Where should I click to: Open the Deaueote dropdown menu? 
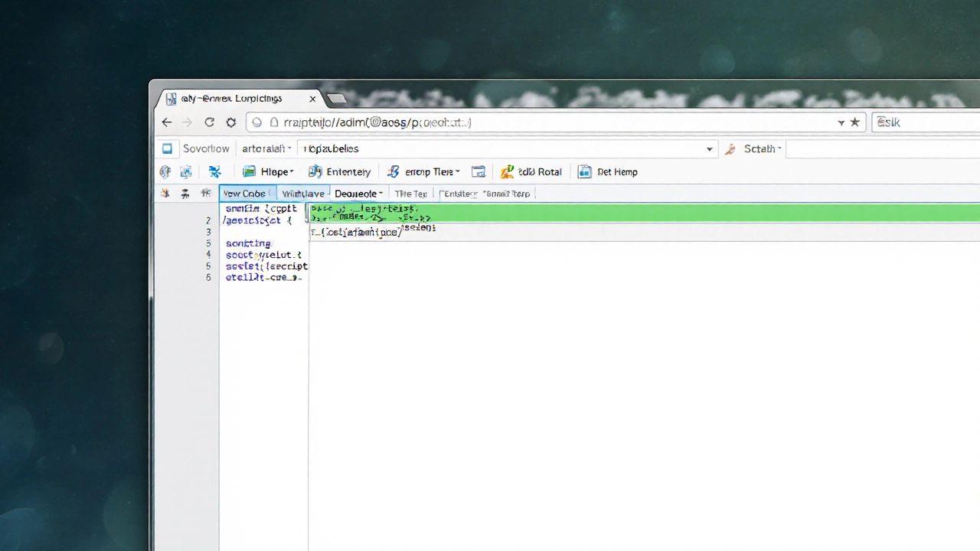358,194
